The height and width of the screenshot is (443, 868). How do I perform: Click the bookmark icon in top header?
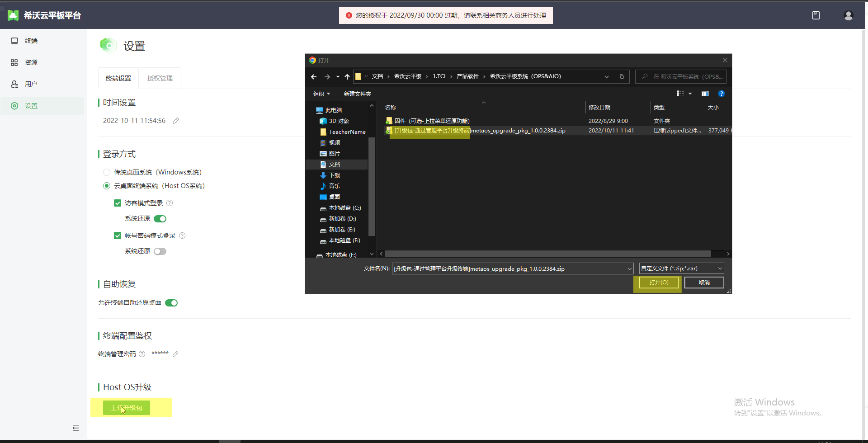point(816,15)
